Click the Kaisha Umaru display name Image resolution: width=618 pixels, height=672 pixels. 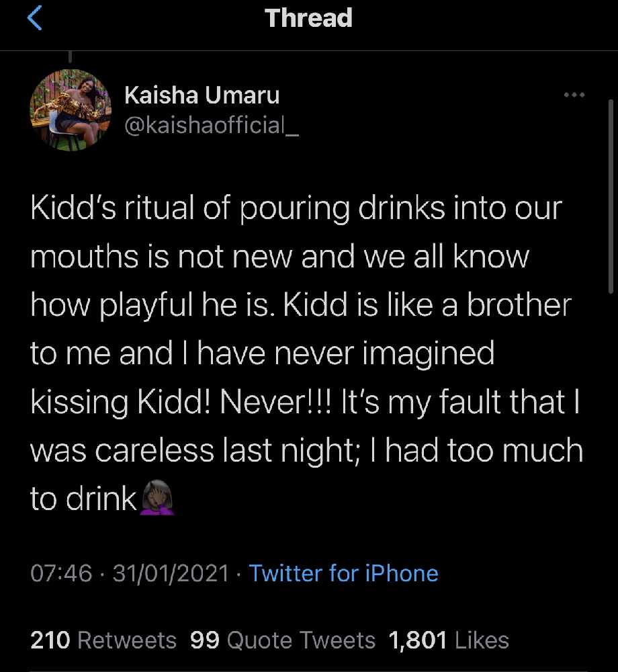click(202, 96)
